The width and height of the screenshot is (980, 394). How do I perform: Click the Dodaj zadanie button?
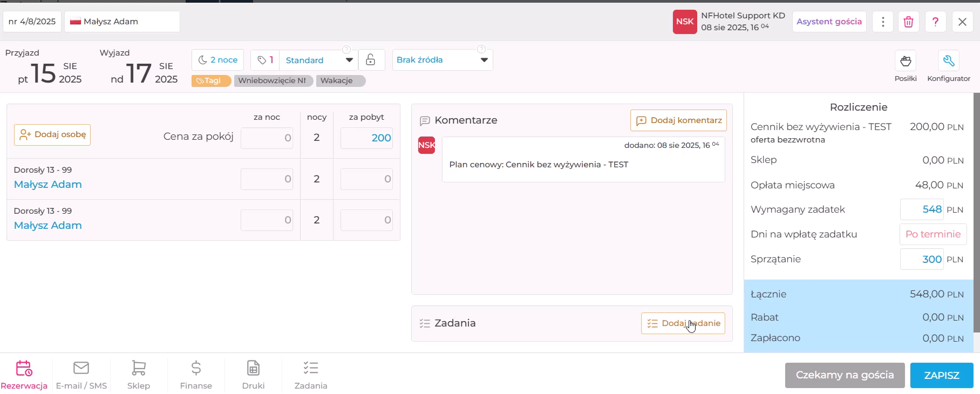pos(683,323)
